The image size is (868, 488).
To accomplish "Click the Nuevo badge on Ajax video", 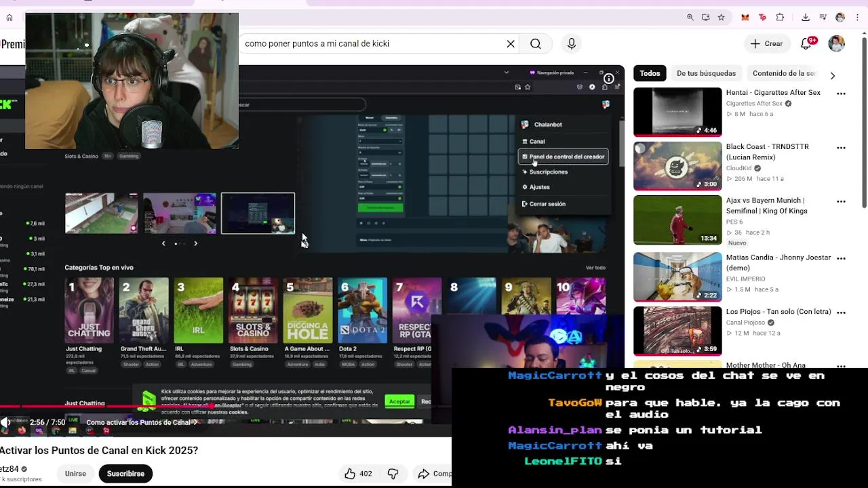I will (737, 243).
